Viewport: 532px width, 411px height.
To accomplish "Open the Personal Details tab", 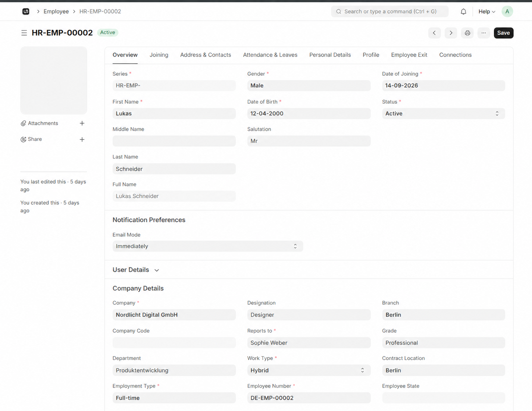I will click(x=330, y=55).
